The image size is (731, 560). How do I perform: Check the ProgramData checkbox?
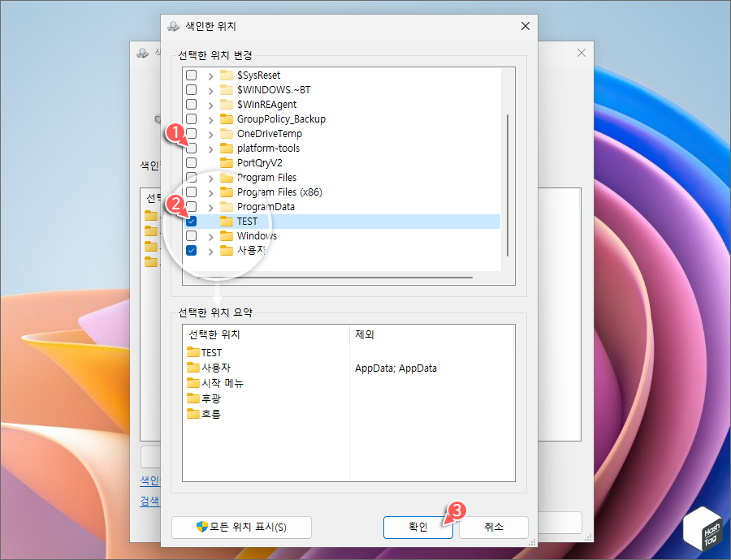pyautogui.click(x=190, y=206)
